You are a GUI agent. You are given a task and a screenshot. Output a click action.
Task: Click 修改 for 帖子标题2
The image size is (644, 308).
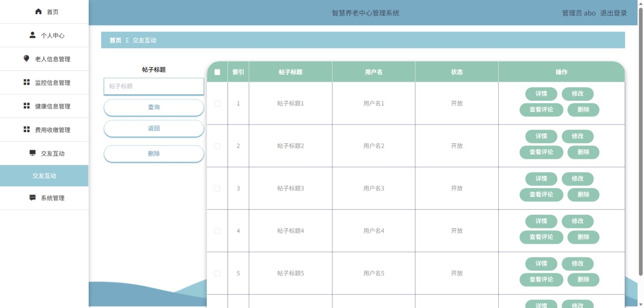578,136
